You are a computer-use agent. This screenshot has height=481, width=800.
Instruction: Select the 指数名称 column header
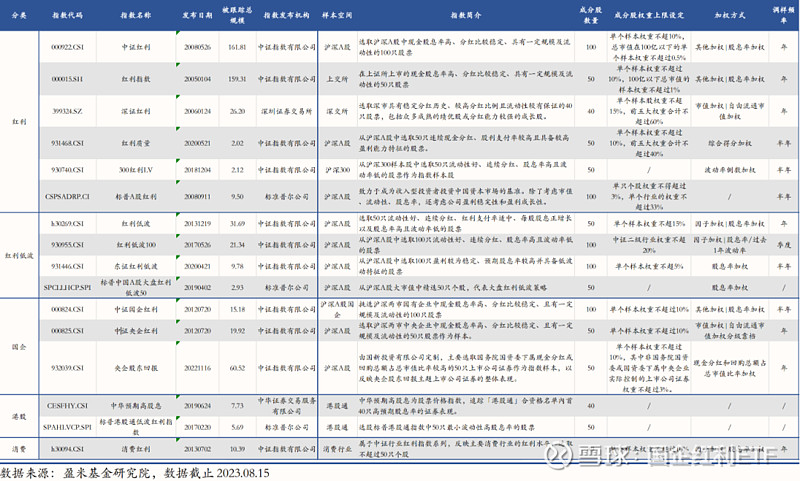point(136,15)
